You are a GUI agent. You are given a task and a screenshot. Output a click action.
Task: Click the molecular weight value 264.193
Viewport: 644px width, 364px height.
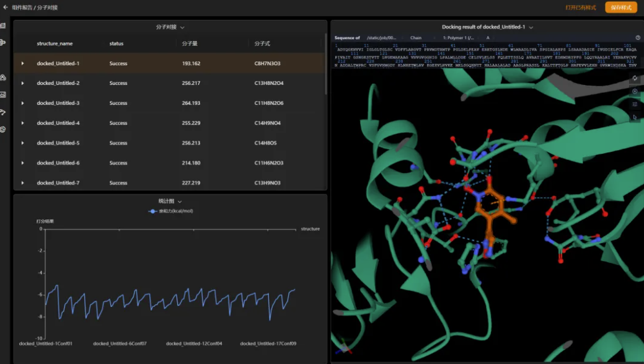[x=191, y=103]
